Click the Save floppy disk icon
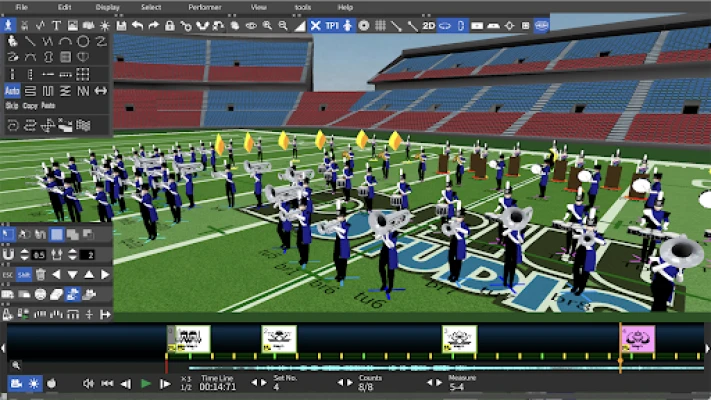This screenshot has width=711, height=400. coord(121,24)
